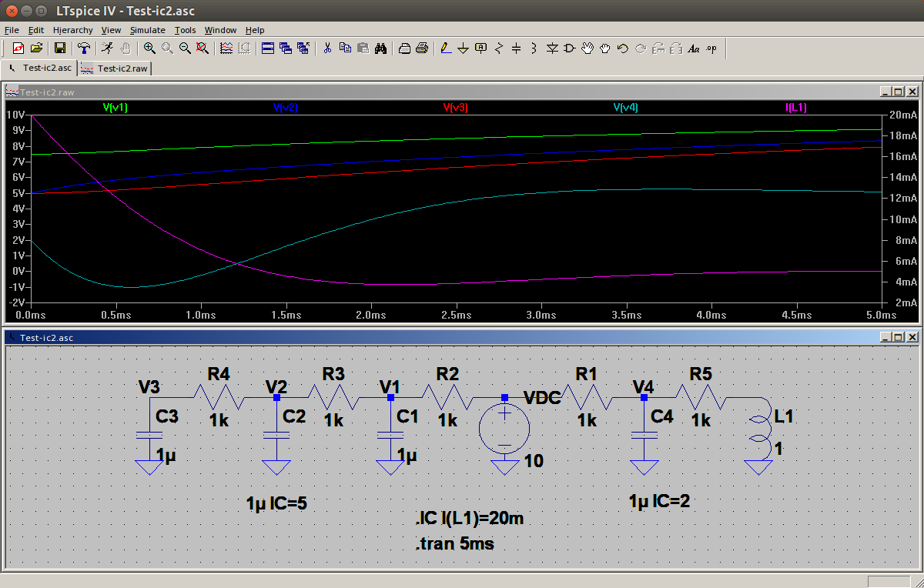
Task: Tile windows horizontally with toolbar icon
Action: pyautogui.click(x=268, y=48)
